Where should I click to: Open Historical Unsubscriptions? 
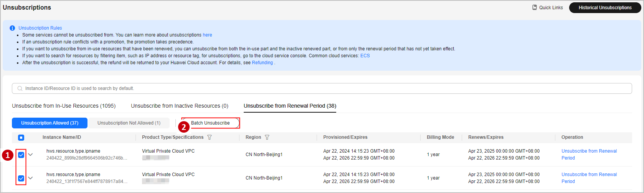click(x=605, y=8)
